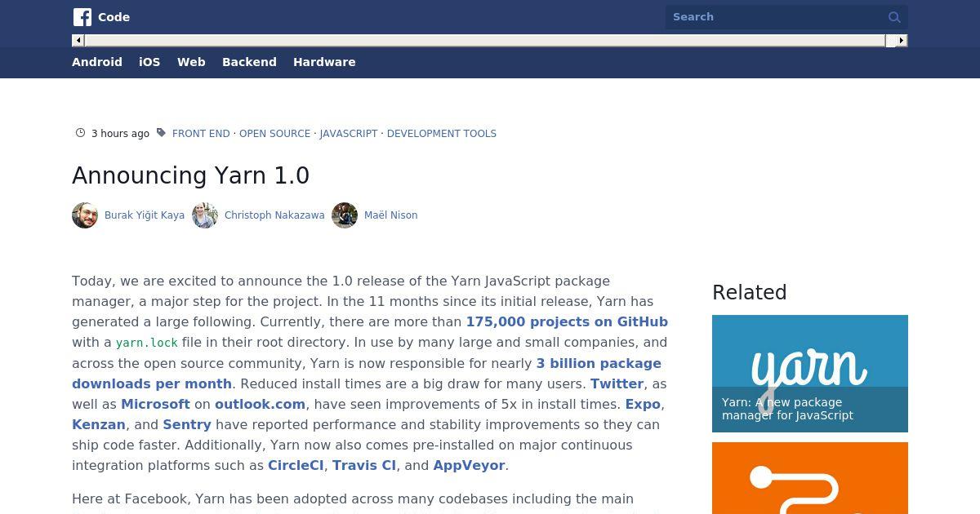Open the DEVELOPMENT TOOLS tag
Image resolution: width=980 pixels, height=514 pixels.
tap(442, 134)
